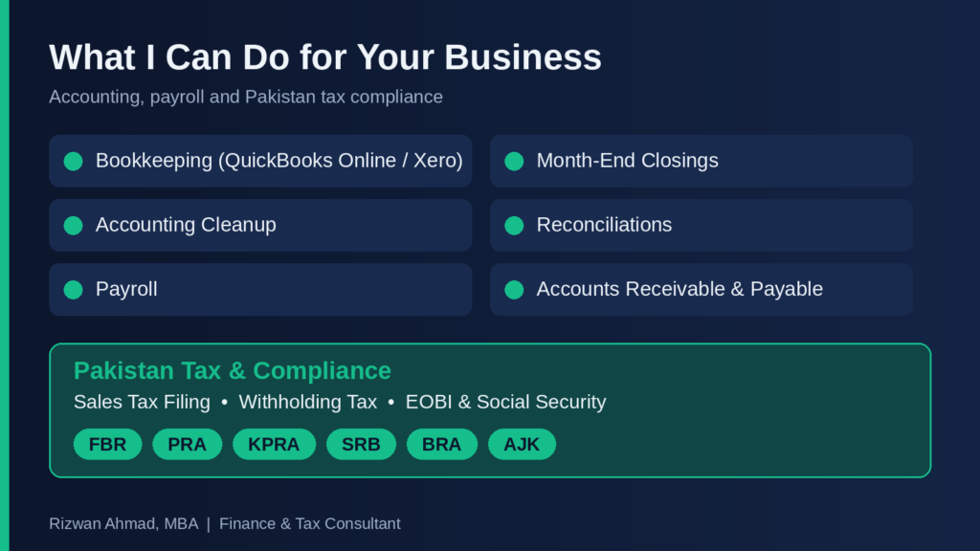
Task: Click the Sales Tax Filing text
Action: tap(142, 402)
